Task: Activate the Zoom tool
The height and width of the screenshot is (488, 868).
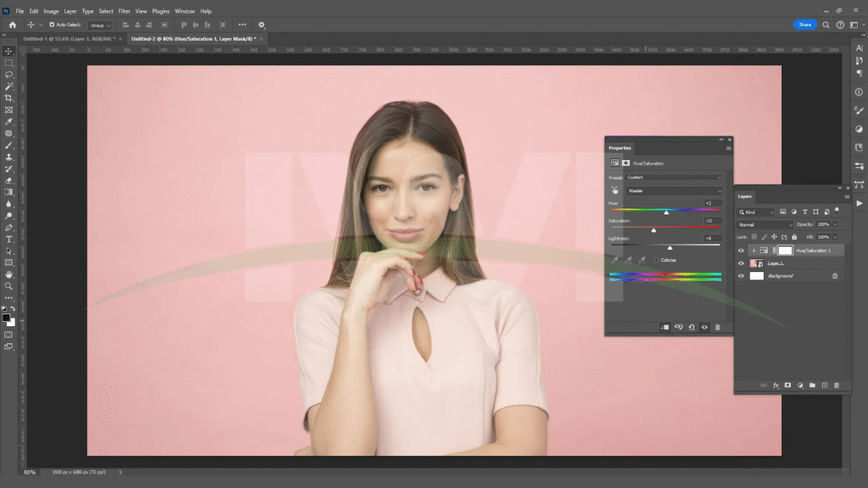Action: (8, 286)
